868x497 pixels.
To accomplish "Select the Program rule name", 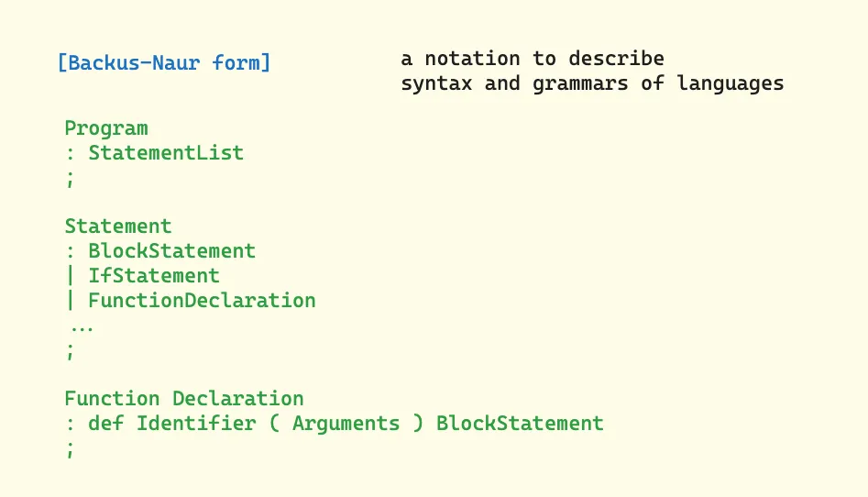I will tap(105, 128).
